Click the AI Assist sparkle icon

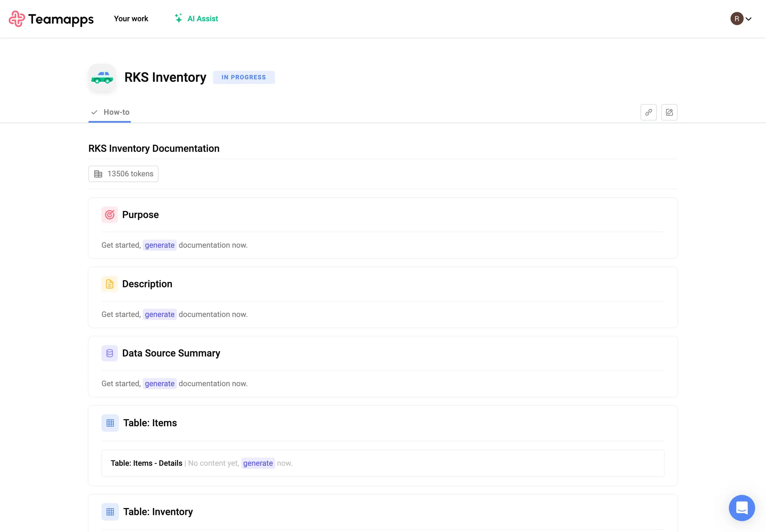pyautogui.click(x=178, y=18)
